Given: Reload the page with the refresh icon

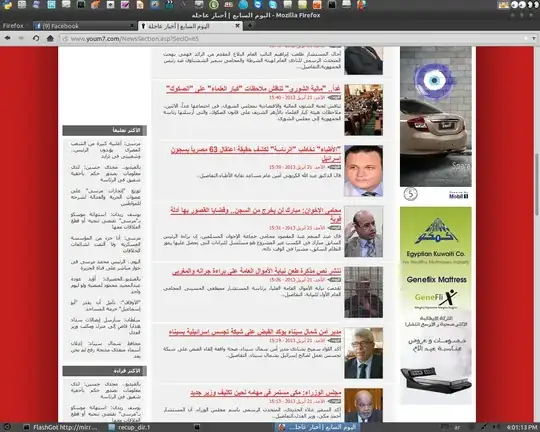Looking at the screenshot, I should click(36, 38).
